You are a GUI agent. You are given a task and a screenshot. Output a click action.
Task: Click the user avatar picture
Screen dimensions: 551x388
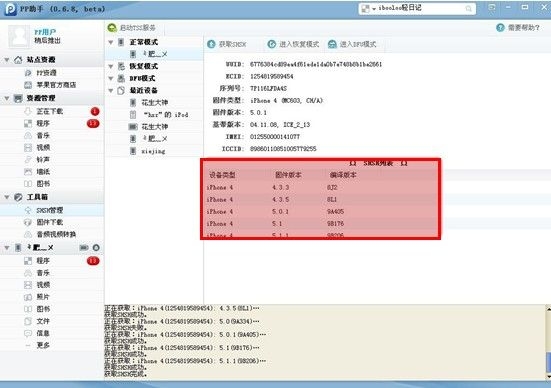[x=19, y=36]
